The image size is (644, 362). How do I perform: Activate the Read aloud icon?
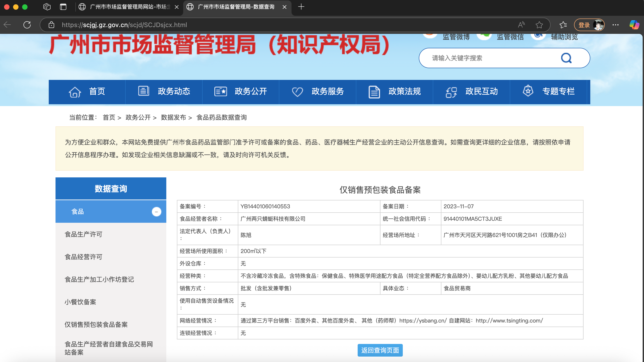click(521, 25)
